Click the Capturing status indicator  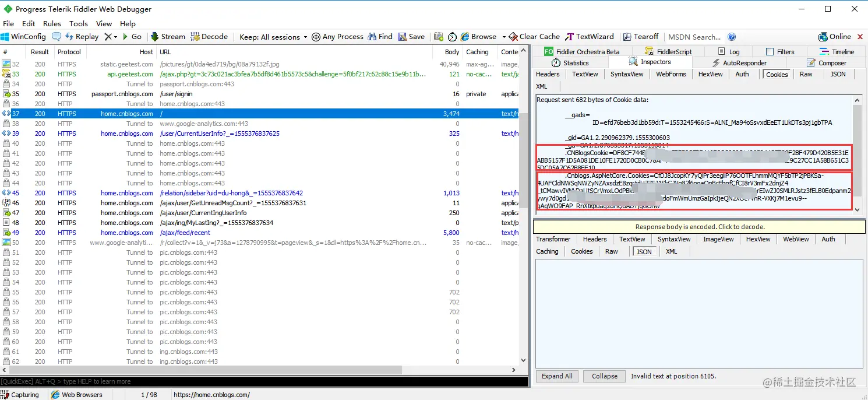[21, 395]
